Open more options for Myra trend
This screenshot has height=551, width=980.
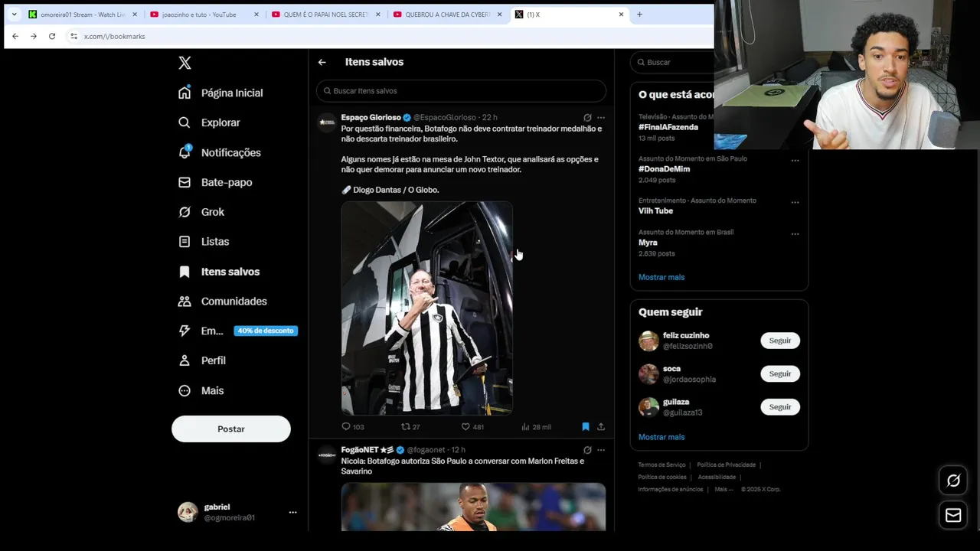[795, 234]
